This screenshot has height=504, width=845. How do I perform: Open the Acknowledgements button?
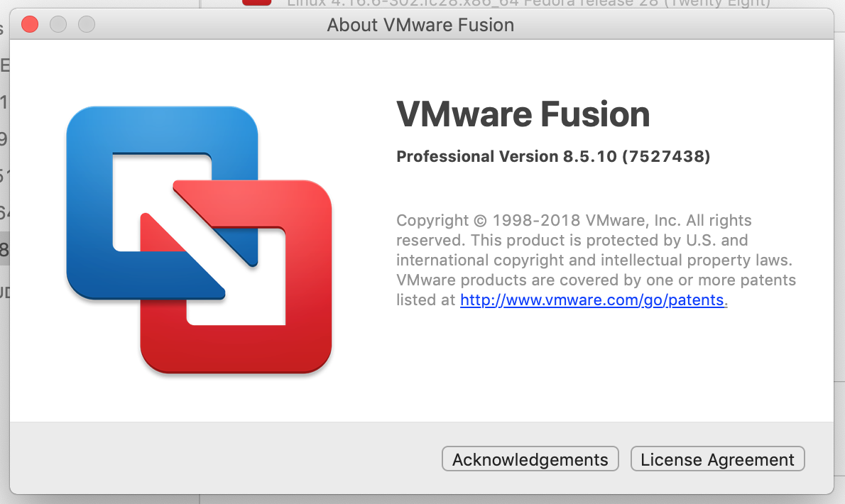coord(530,459)
